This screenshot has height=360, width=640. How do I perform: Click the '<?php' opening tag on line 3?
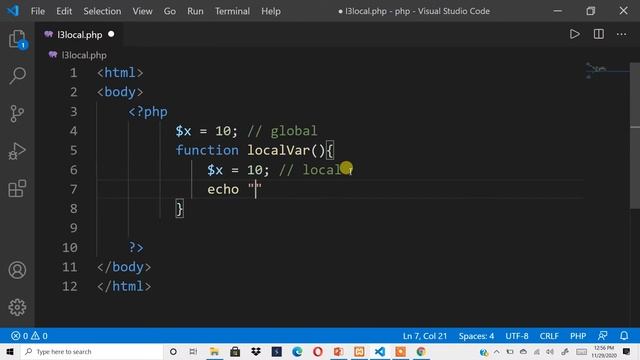point(148,112)
